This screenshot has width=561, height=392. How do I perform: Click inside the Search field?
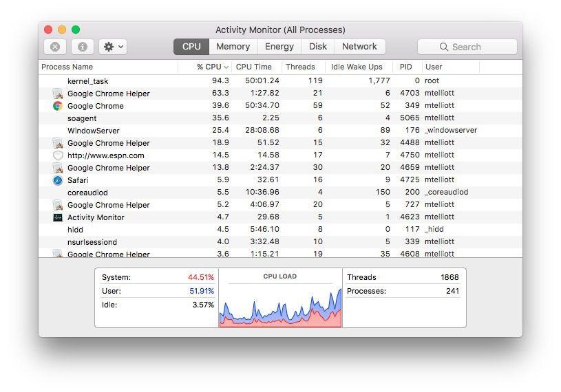click(x=467, y=47)
